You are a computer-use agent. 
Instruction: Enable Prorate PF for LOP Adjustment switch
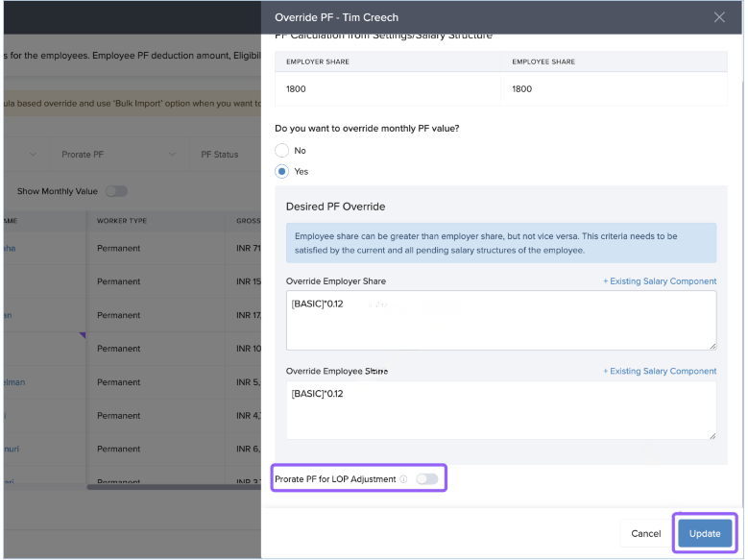(x=426, y=478)
